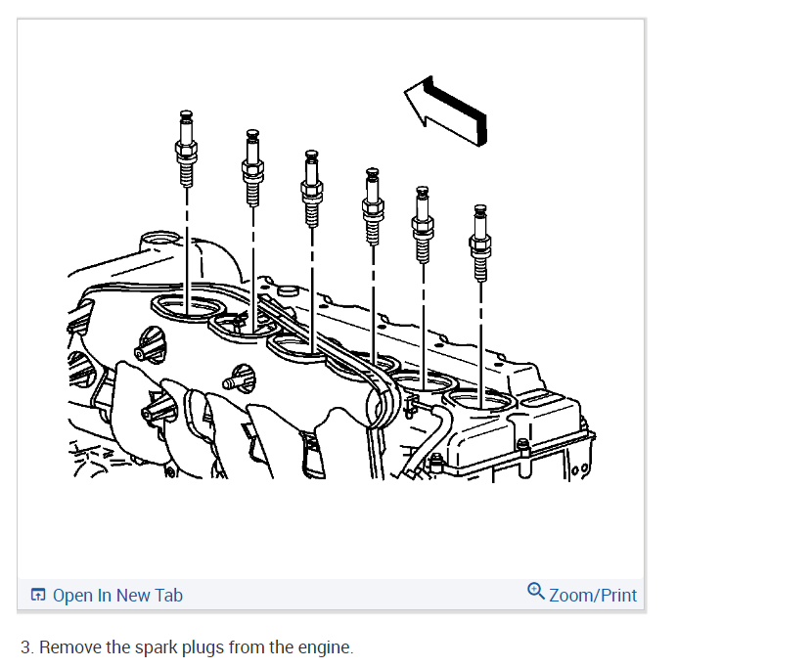This screenshot has width=812, height=668.
Task: Click the step 3 spark plug removal text
Action: tap(187, 647)
